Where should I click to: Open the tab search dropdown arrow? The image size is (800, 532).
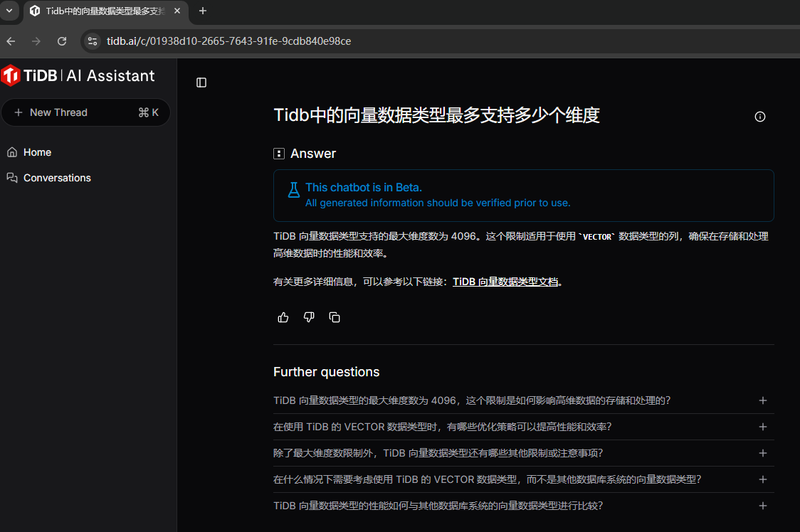pos(9,11)
